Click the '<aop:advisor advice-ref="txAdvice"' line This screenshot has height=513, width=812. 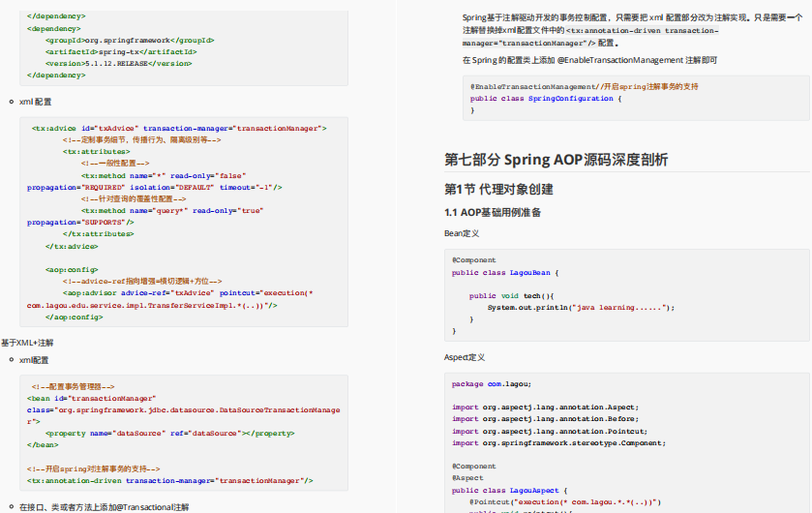coord(188,293)
